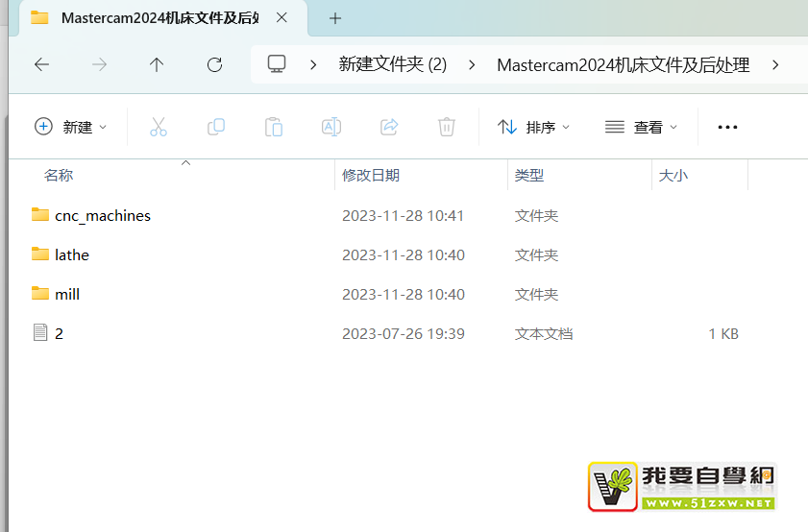The image size is (808, 532).
Task: Click 新建文件夹 (2) in breadcrumb path
Action: 393,64
